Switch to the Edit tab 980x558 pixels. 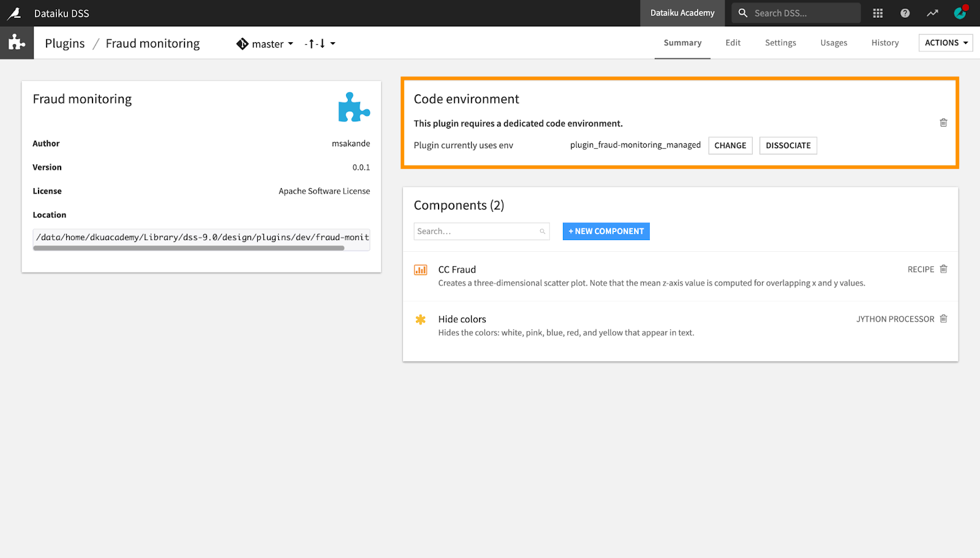click(733, 43)
